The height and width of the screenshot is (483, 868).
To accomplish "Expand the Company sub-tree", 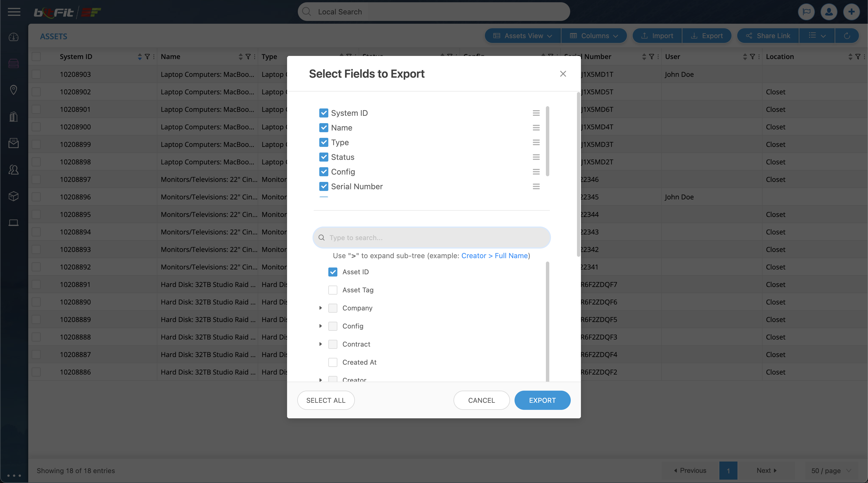I will [320, 308].
